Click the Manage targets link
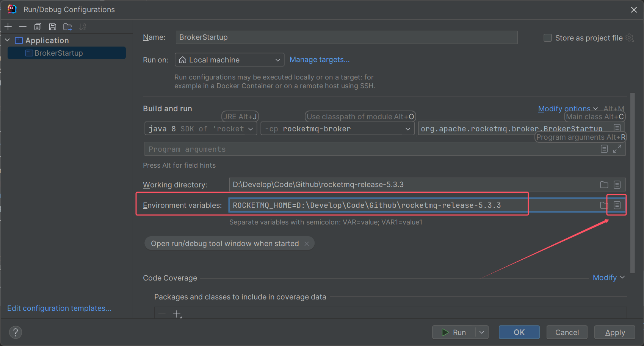This screenshot has width=644, height=346. 320,59
